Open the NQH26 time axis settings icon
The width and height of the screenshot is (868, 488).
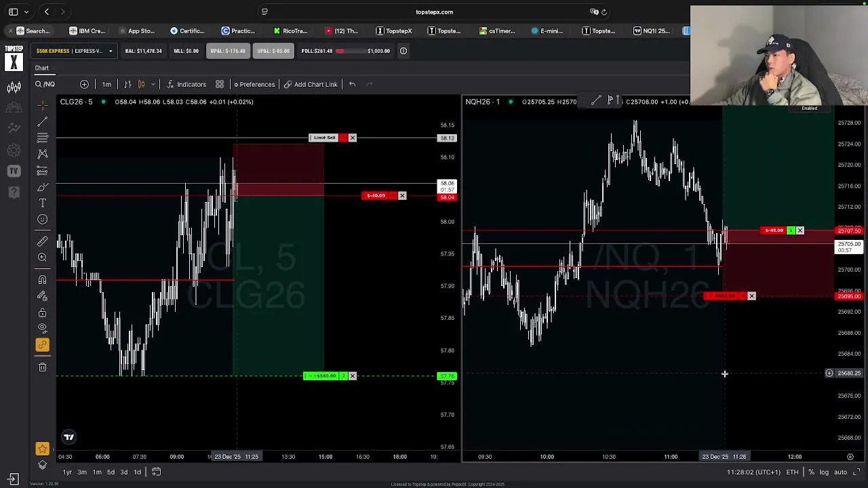pos(850,457)
